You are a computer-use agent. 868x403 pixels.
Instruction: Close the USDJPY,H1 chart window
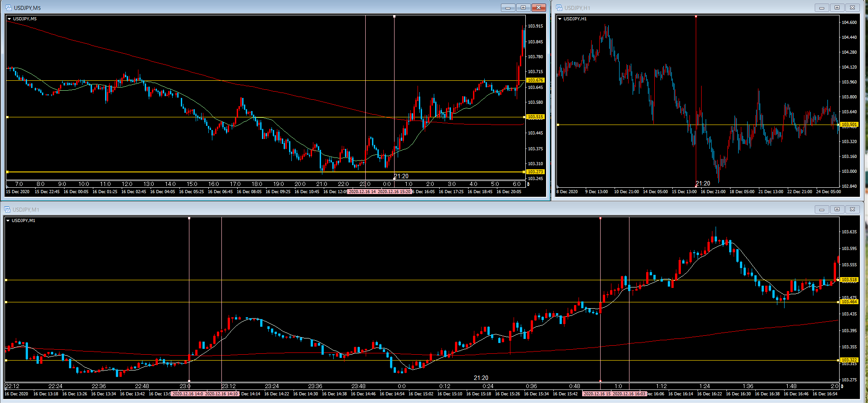(852, 8)
